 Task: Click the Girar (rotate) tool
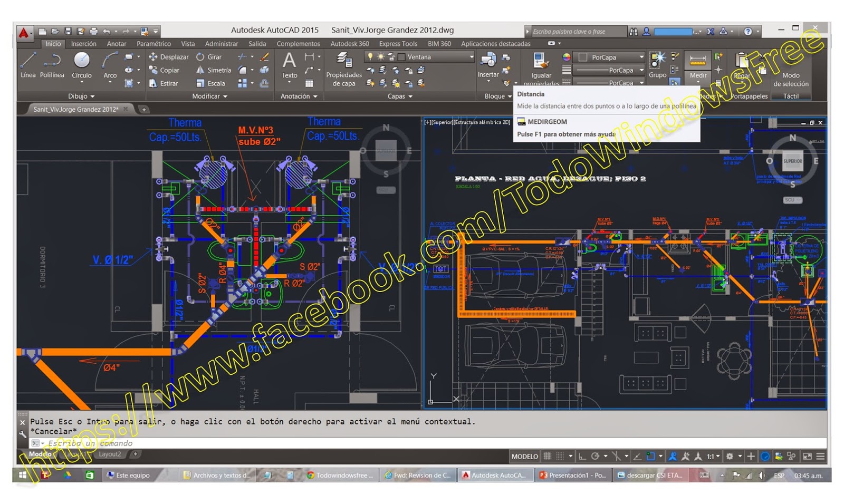click(x=209, y=57)
